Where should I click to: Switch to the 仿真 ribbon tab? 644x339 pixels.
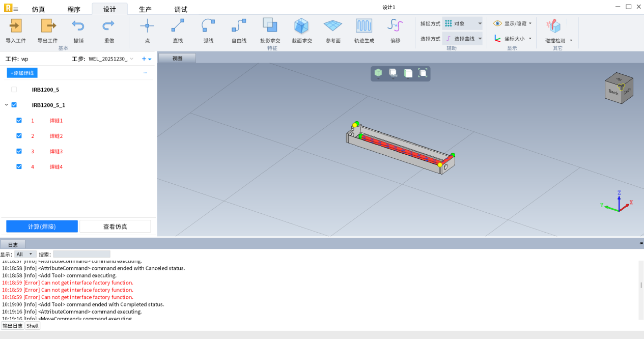tap(38, 9)
